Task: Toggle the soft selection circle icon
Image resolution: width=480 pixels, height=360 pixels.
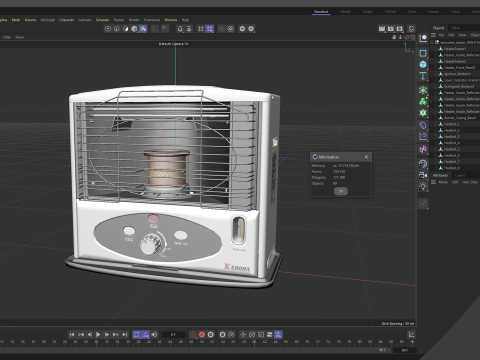Action: point(230,29)
